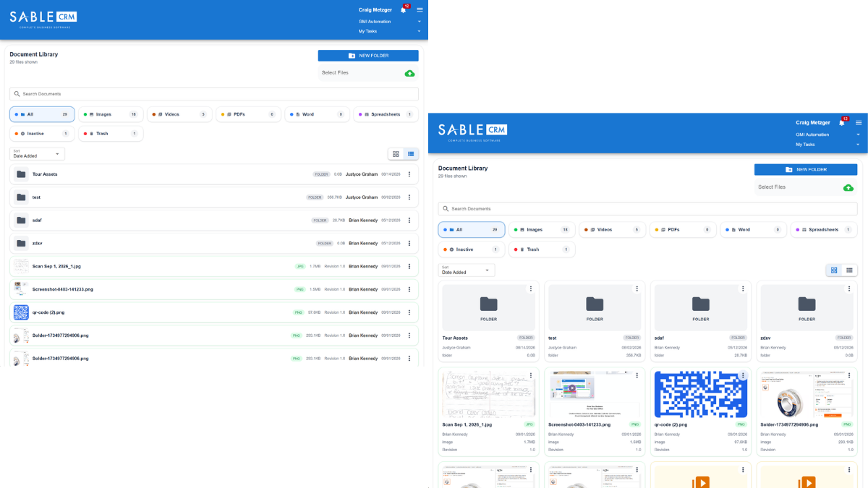
Task: Open kebab menu for Tour Assets list row
Action: coord(409,174)
